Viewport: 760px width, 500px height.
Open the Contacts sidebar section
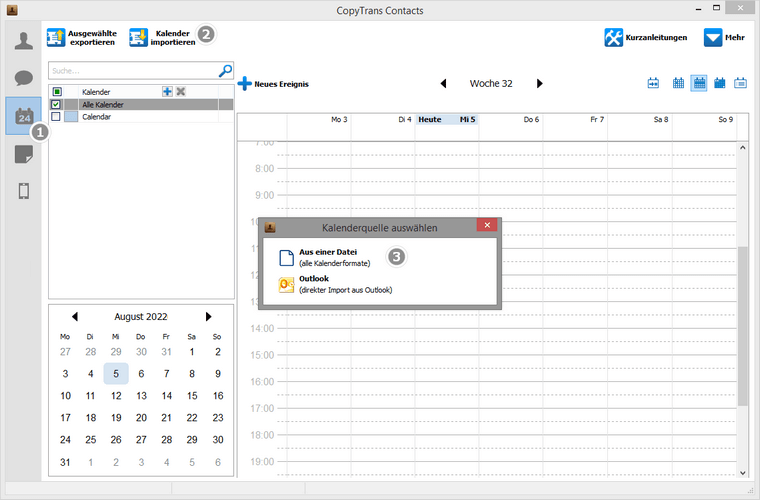click(x=23, y=41)
